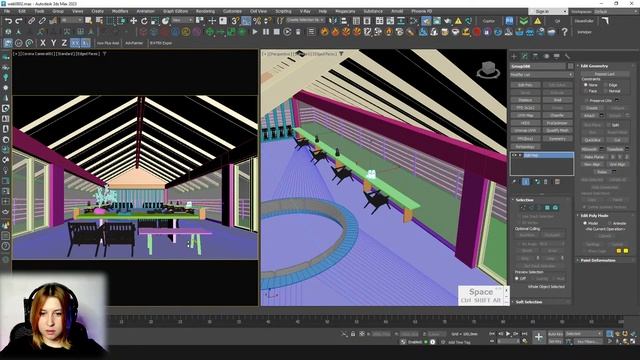Open the Graph Editors menu
Image resolution: width=640 pixels, height=360 pixels.
[176, 11]
